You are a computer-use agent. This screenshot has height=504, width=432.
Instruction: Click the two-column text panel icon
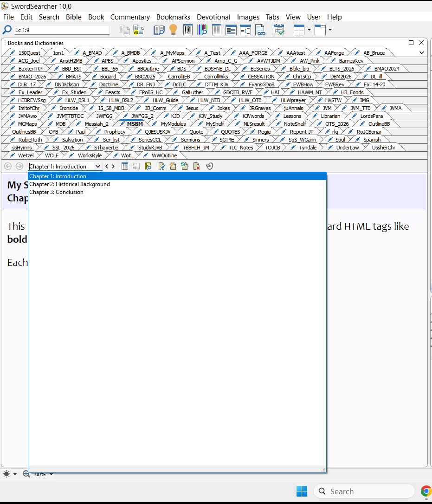coord(217,30)
